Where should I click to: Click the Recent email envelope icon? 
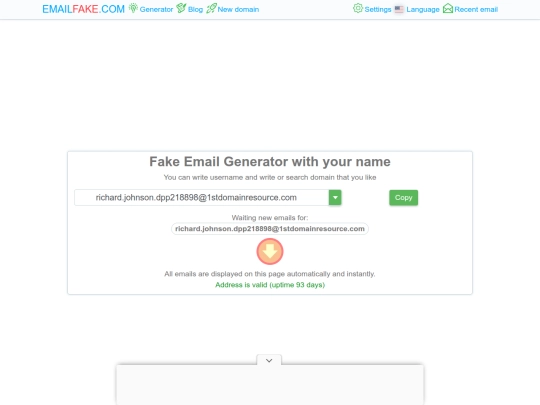point(448,8)
